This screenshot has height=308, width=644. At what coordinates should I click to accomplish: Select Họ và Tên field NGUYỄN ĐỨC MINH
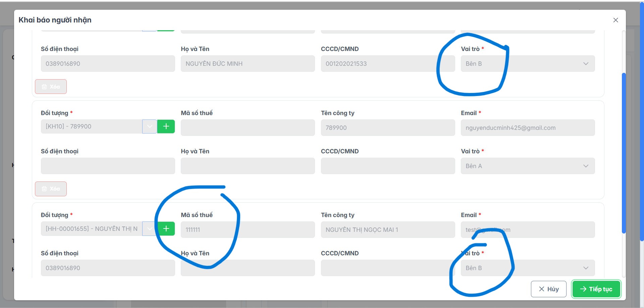pos(248,64)
